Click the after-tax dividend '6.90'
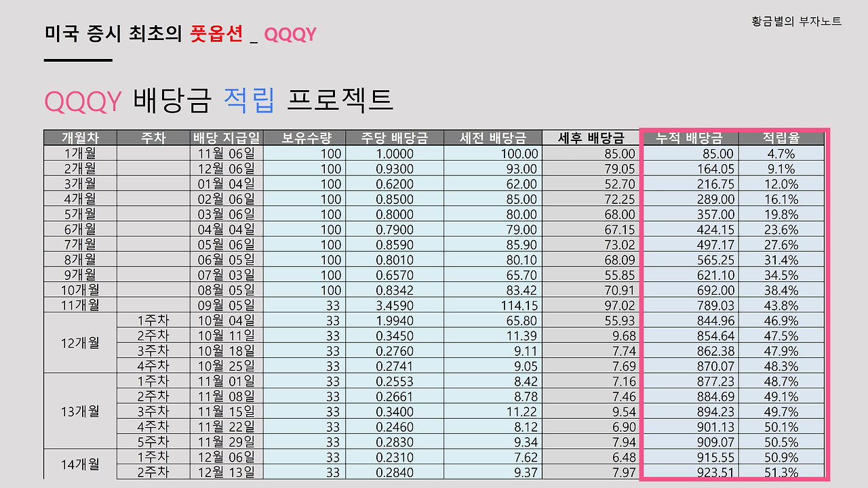This screenshot has width=868, height=488. (623, 427)
